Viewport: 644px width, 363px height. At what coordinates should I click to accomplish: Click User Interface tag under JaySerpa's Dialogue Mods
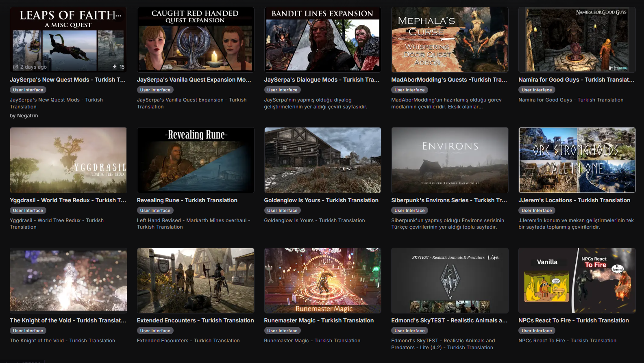coord(283,90)
